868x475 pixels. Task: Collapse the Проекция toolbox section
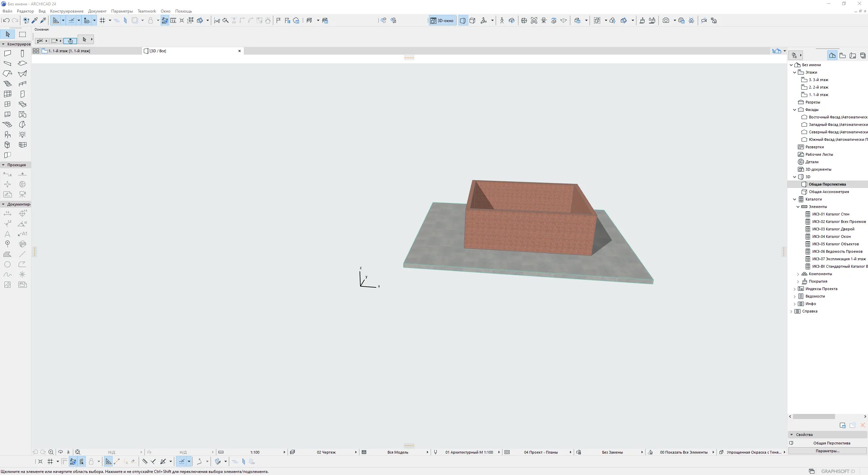(x=3, y=165)
